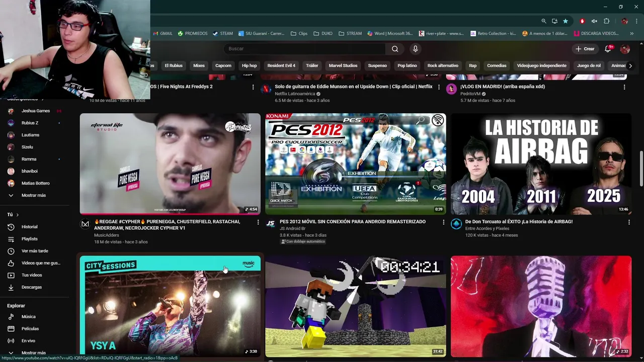Select the Pop latino filter chip
This screenshot has width=644, height=362.
pos(407,66)
